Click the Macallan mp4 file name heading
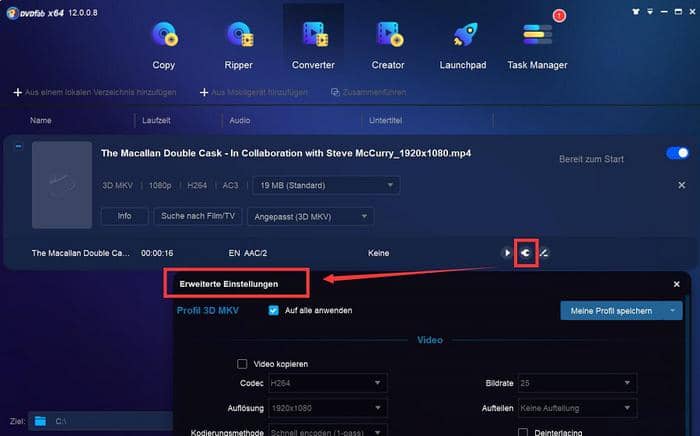700x436 pixels. (286, 154)
